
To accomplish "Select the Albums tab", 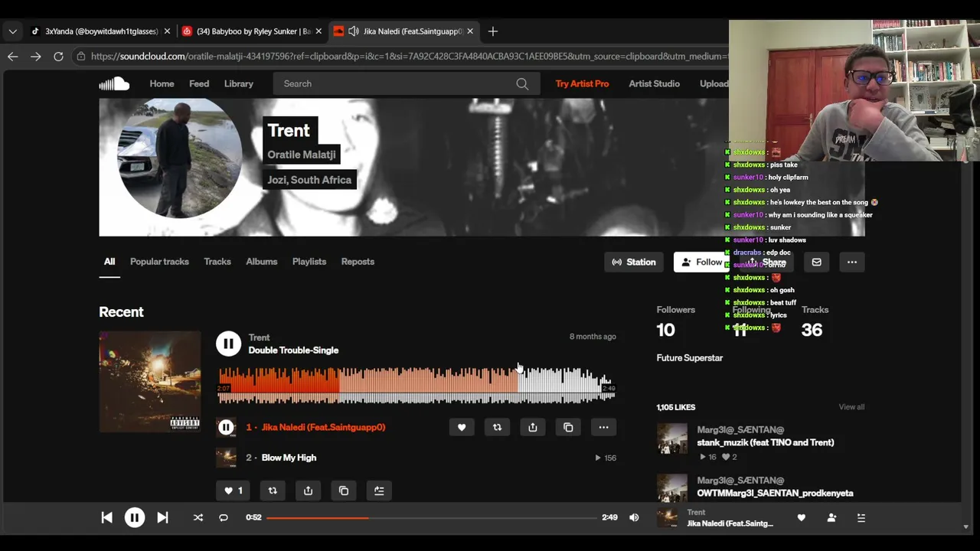I will (262, 262).
